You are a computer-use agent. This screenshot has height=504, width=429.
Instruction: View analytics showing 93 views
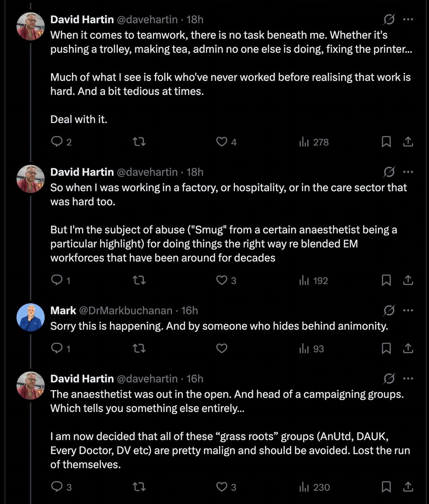(x=311, y=348)
